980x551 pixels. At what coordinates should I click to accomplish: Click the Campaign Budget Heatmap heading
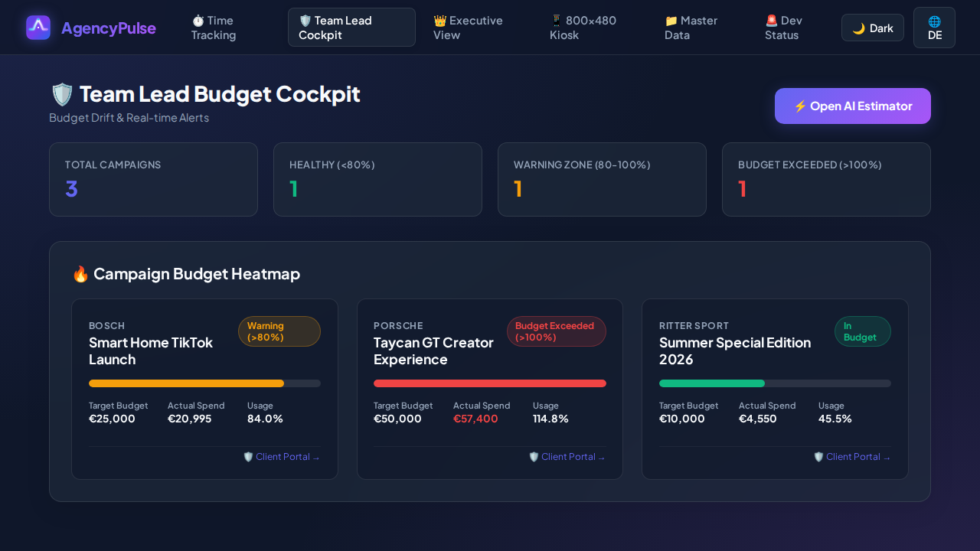(x=186, y=274)
